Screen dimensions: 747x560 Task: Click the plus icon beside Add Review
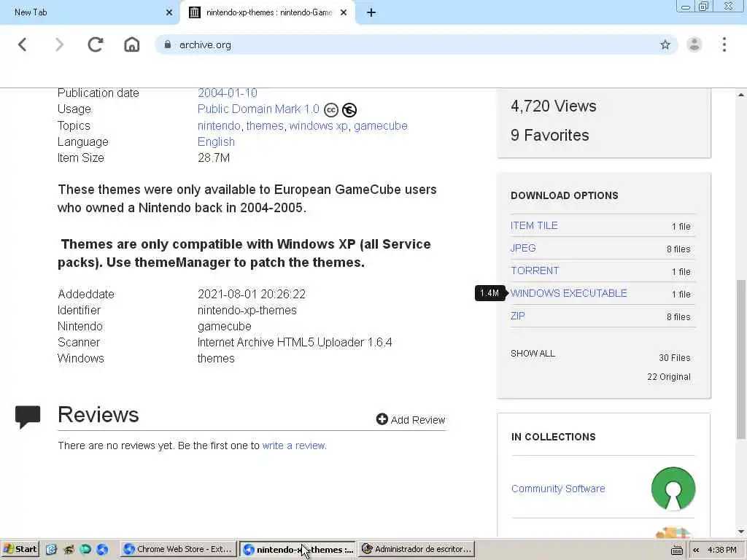[382, 419]
